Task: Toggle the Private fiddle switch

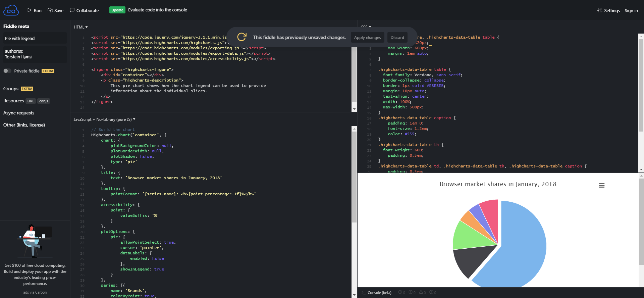Action: click(7, 71)
